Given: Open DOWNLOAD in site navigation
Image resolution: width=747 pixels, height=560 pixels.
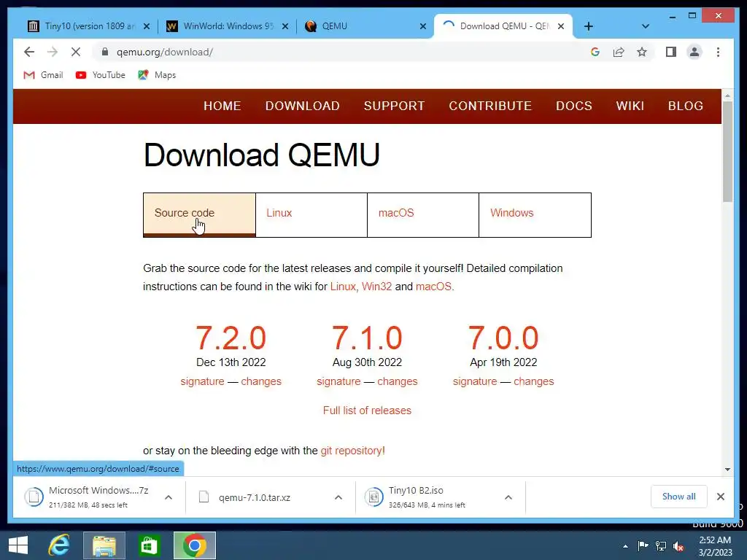Looking at the screenshot, I should click(x=303, y=106).
